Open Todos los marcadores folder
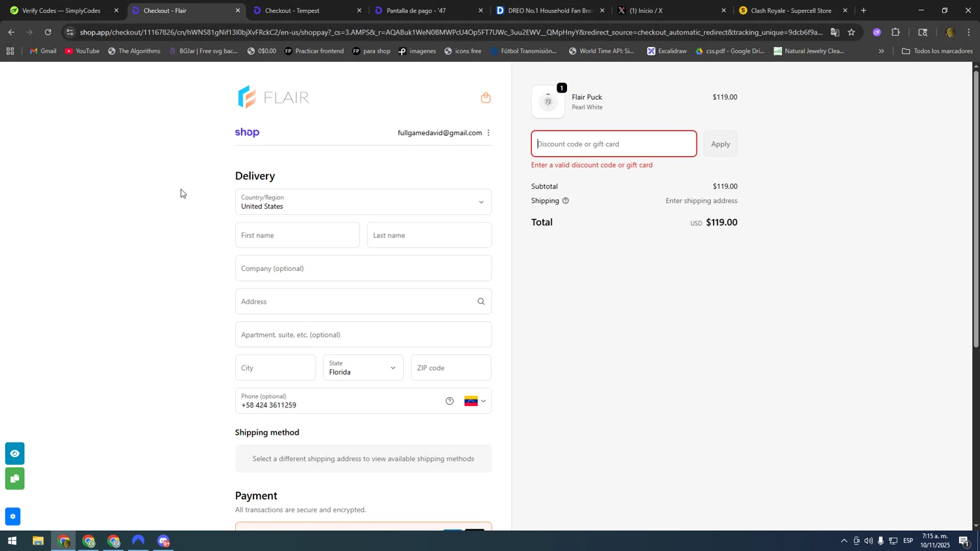The height and width of the screenshot is (551, 980). [937, 51]
